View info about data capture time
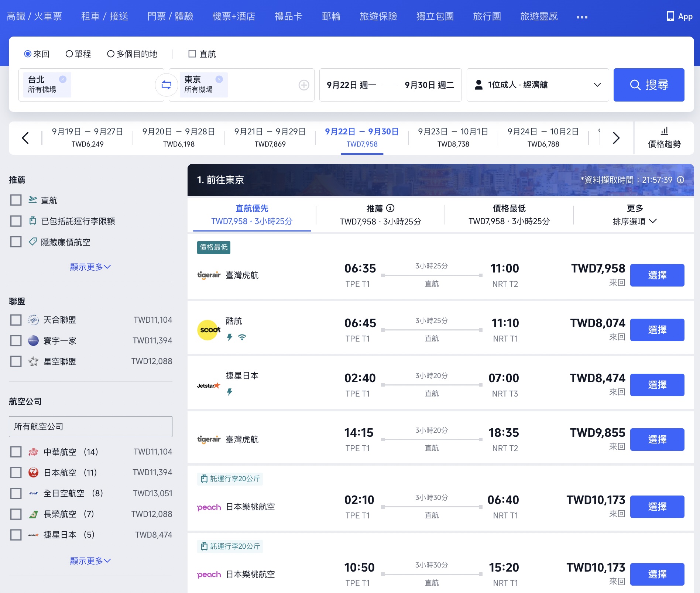700x593 pixels. [680, 180]
